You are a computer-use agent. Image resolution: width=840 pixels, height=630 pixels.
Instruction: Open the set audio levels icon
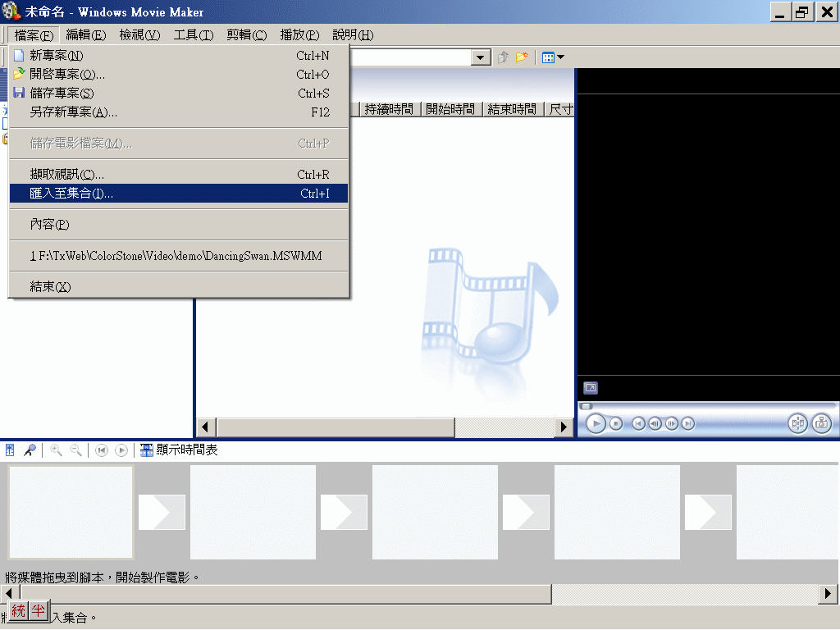point(10,450)
